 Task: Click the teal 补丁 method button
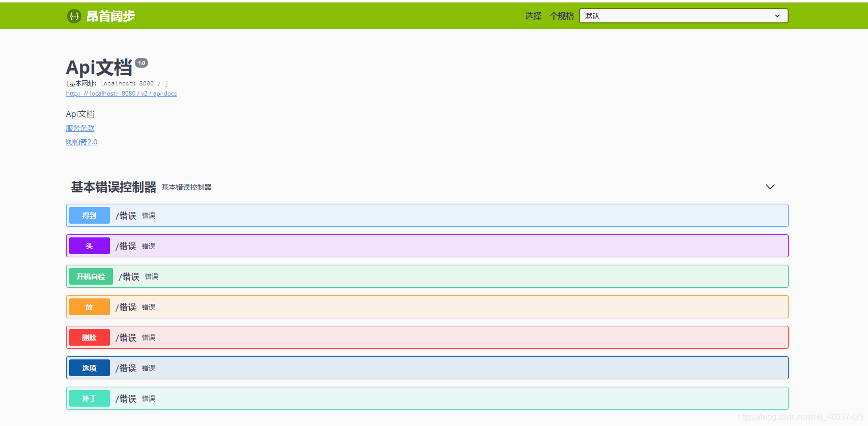(x=90, y=399)
